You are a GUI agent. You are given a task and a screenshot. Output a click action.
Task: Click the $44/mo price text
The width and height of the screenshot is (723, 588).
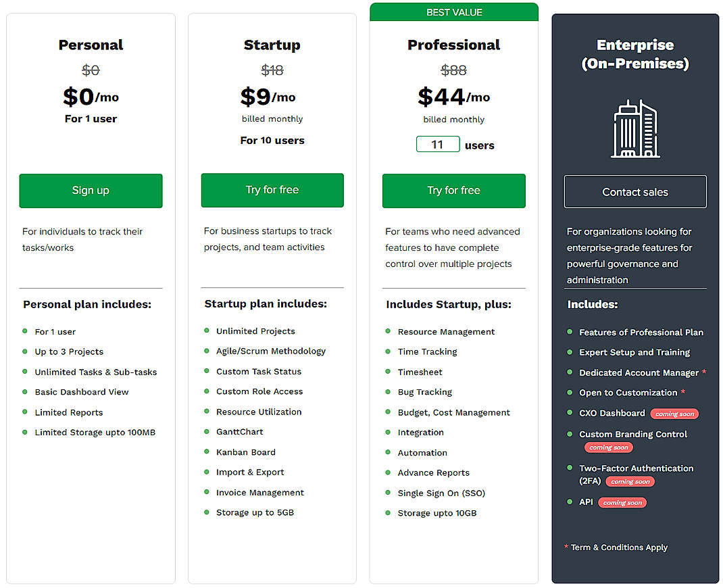453,97
